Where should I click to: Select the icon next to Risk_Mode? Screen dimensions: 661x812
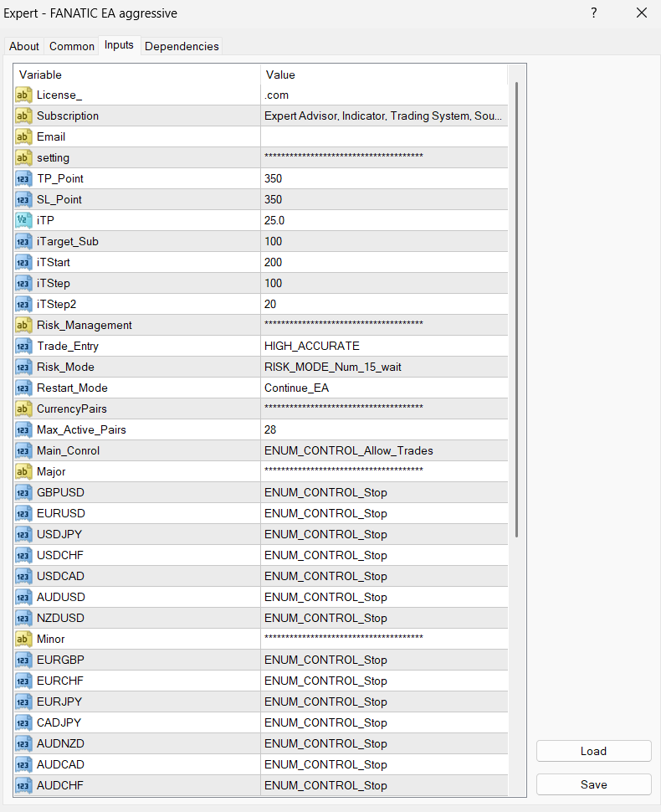pyautogui.click(x=23, y=367)
